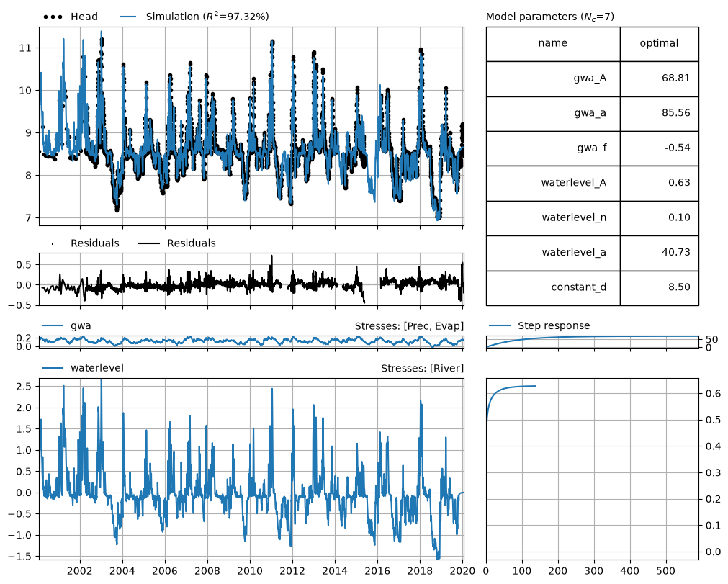Click the gwa_f value -0.54 cell

coord(660,148)
